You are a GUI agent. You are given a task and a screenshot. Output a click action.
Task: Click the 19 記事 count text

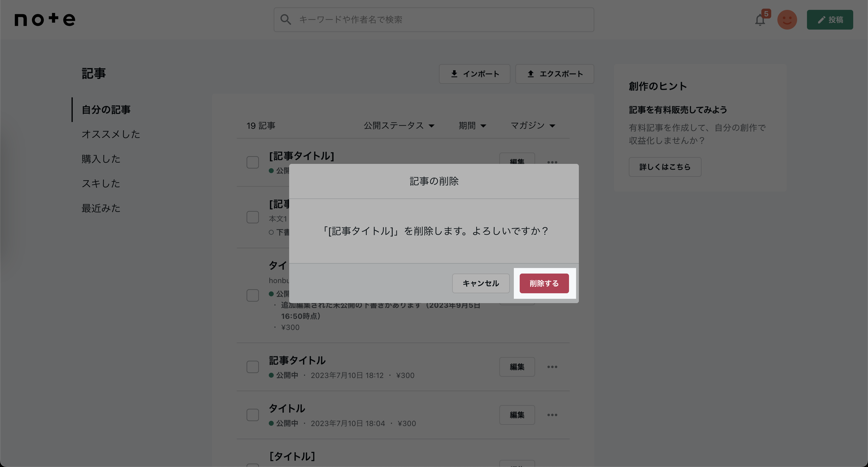(x=261, y=126)
